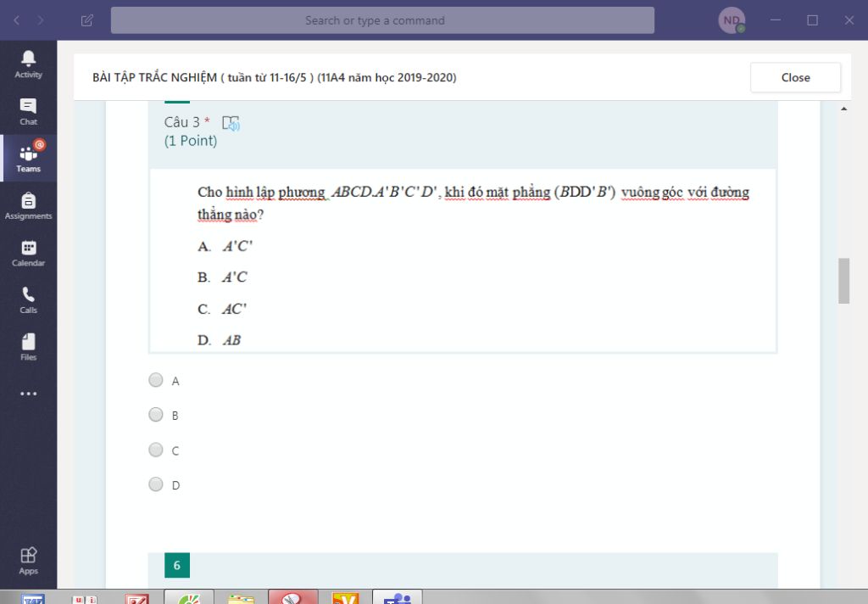Open the orange V app in the taskbar
This screenshot has height=604, width=868.
[345, 598]
